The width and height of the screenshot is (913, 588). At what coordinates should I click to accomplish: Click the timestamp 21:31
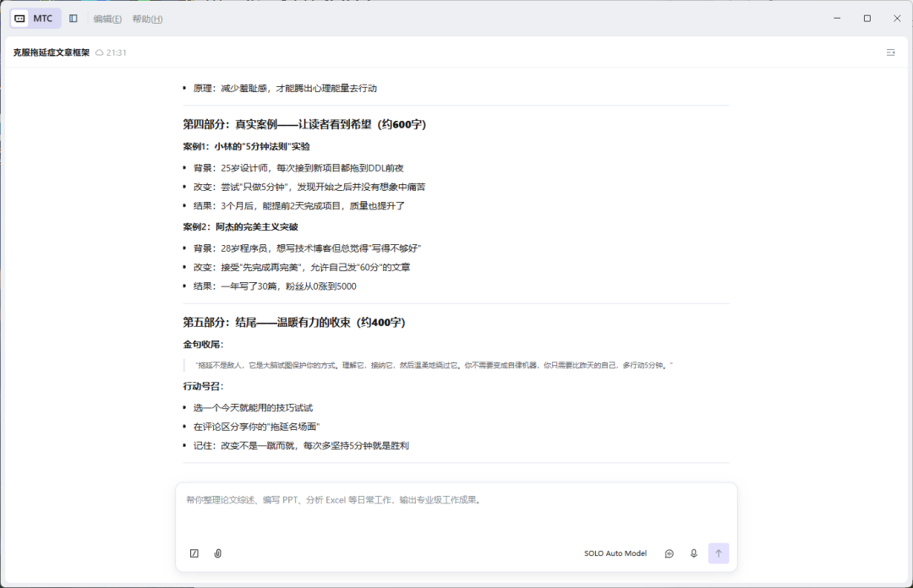tap(117, 52)
